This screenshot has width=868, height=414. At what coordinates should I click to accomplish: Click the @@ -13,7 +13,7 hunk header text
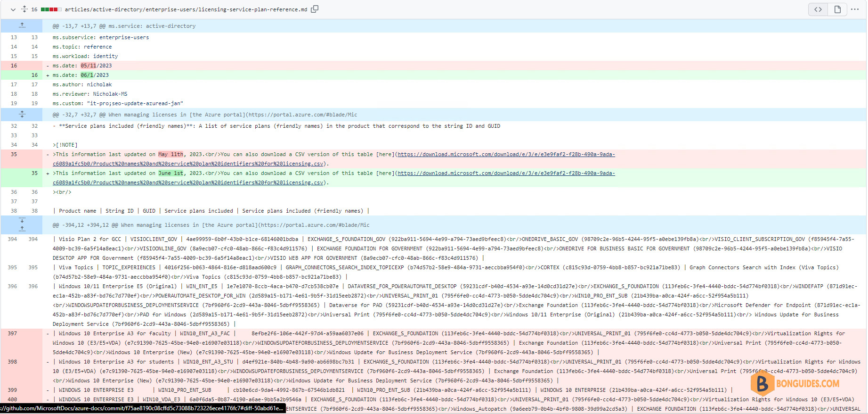click(124, 26)
